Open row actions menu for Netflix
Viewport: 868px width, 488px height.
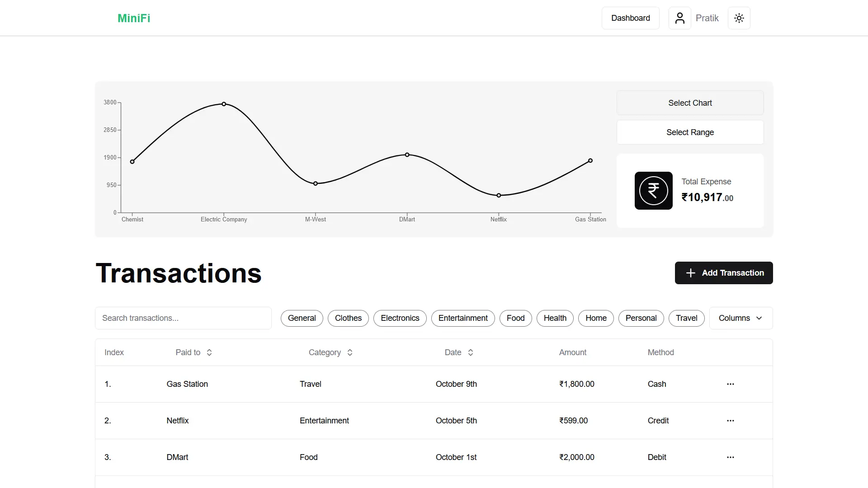(x=730, y=421)
